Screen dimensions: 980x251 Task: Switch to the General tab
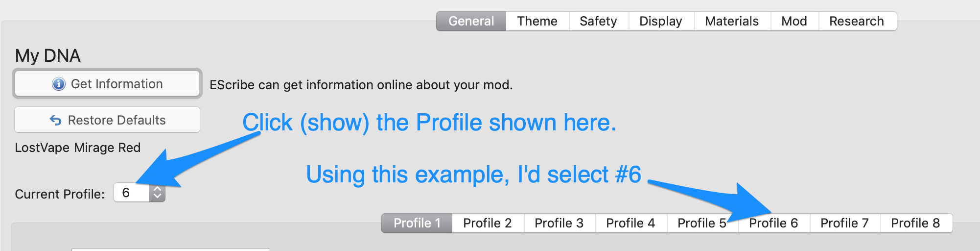coord(471,21)
